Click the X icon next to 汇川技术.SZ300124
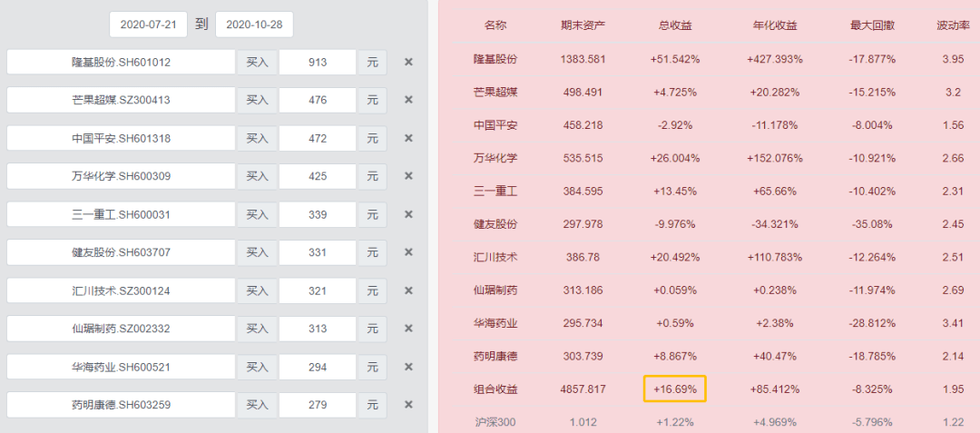The image size is (980, 433). 408,290
